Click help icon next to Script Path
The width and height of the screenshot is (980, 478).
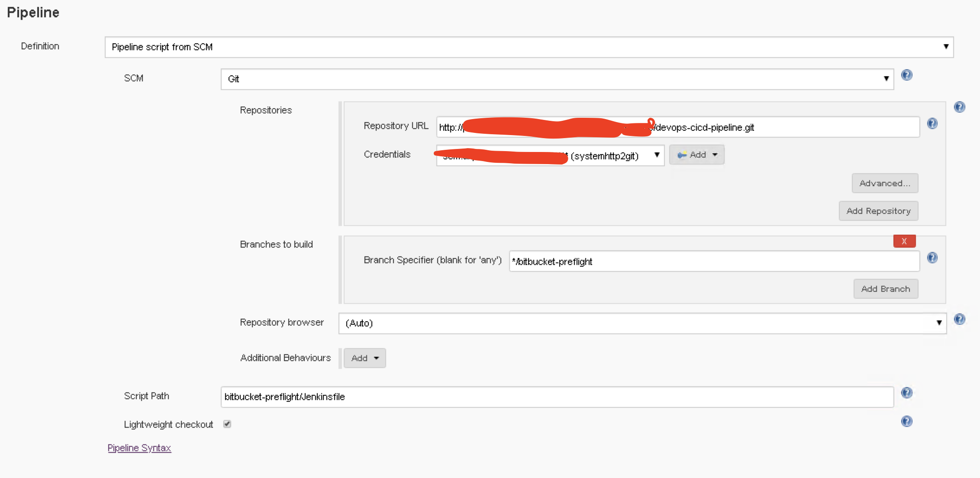(x=906, y=393)
